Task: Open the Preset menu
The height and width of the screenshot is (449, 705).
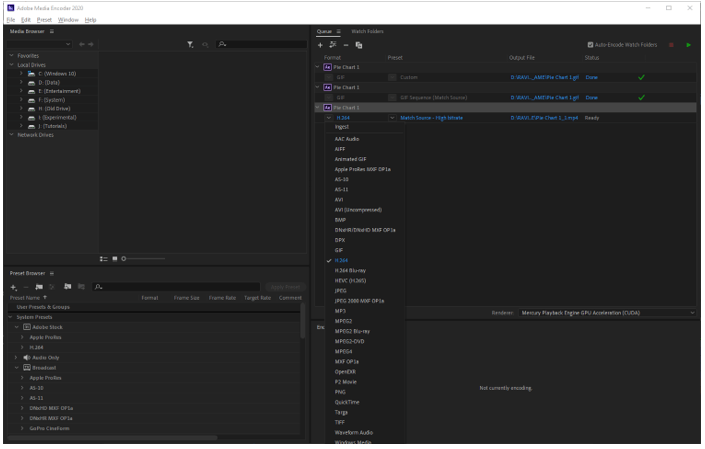Action: (x=44, y=20)
